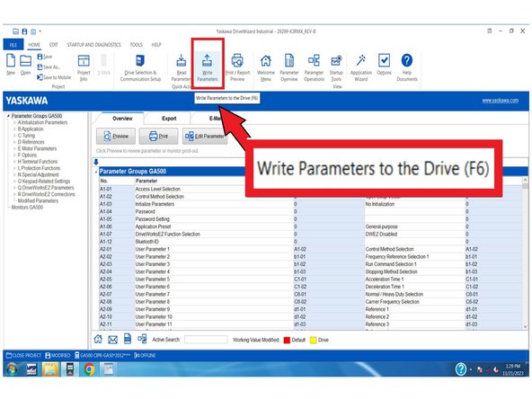Click the MODIFIED status indicator
532x399 pixels.
[x=58, y=355]
